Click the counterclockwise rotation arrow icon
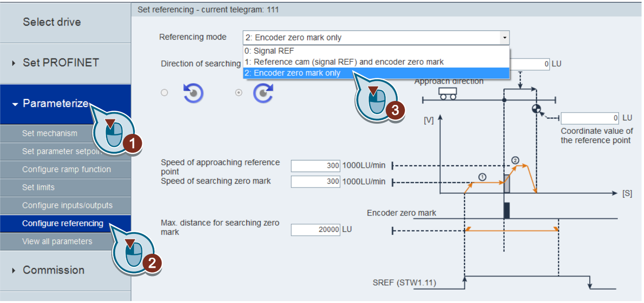644x303 pixels. (194, 94)
